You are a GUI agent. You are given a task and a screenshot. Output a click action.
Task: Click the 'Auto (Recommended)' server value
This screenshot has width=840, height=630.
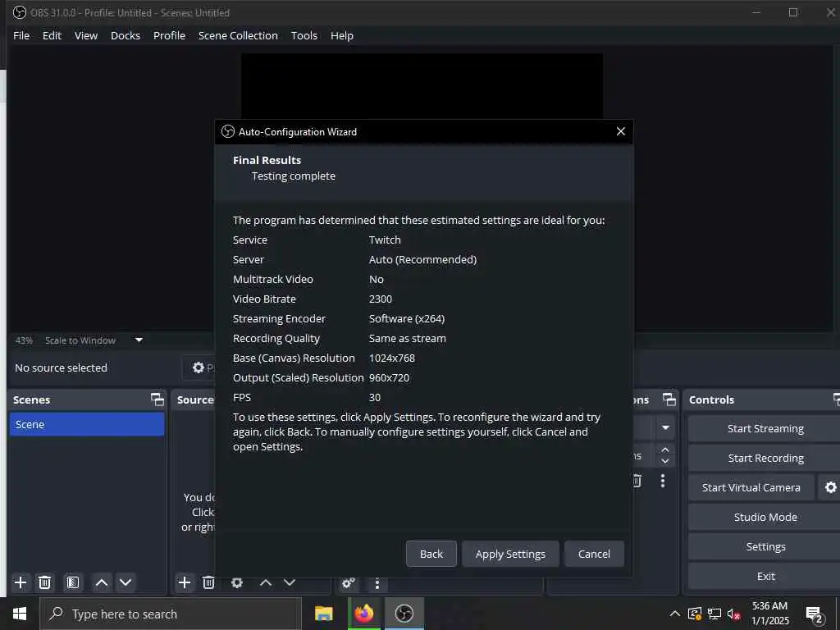[x=422, y=260]
